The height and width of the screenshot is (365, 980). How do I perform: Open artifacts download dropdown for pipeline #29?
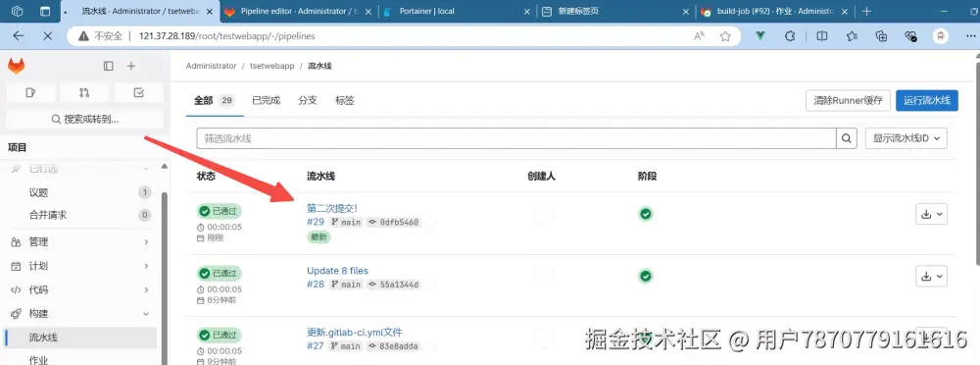click(x=931, y=214)
